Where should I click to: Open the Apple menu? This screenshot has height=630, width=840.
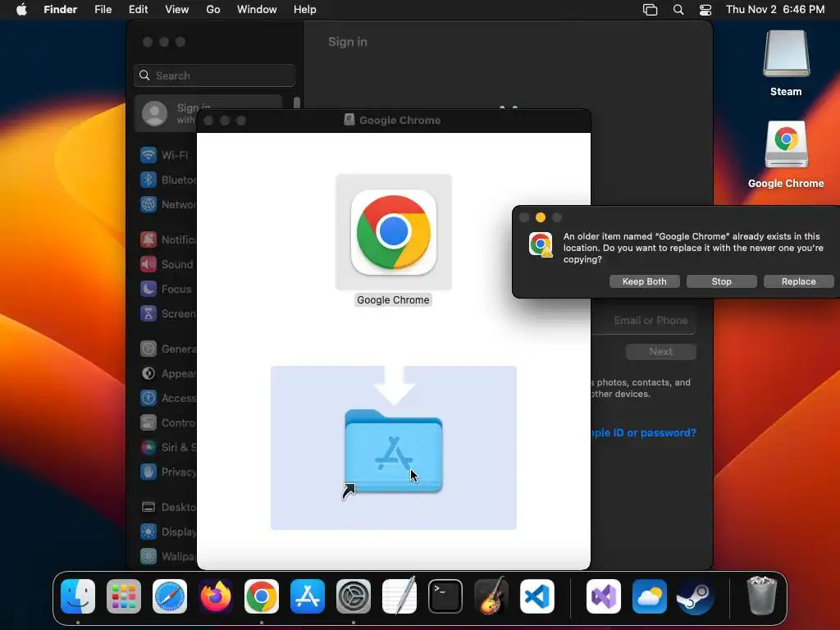click(x=21, y=9)
